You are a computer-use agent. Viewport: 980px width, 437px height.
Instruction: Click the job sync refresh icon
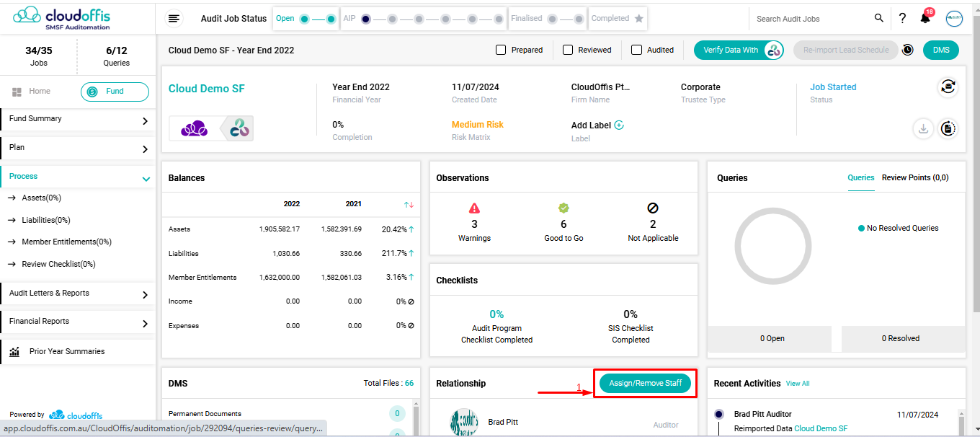(948, 87)
